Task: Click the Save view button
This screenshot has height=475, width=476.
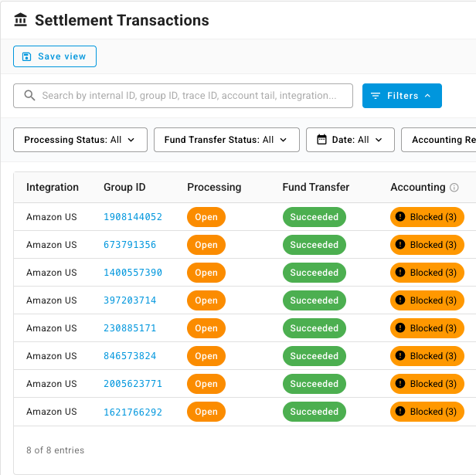Action: click(x=55, y=56)
